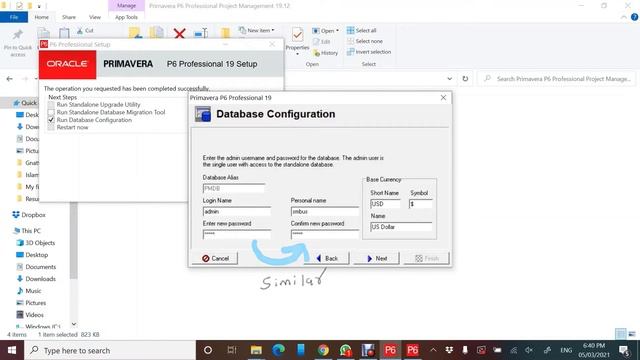Cancel the Database Configuration dialog
640x360 pixels.
[x=215, y=258]
